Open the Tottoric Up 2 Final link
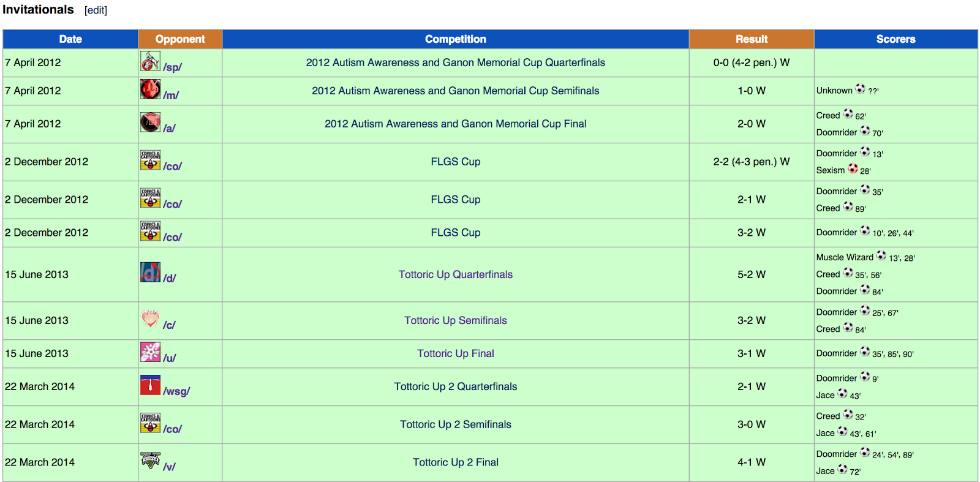Screen dimensions: 980x482 (455, 462)
